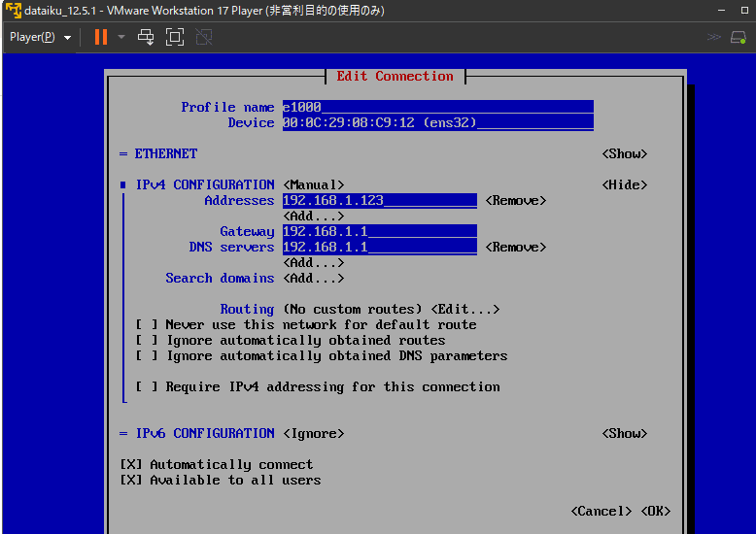Click the Profile name field e1000
The width and height of the screenshot is (756, 534).
438,107
